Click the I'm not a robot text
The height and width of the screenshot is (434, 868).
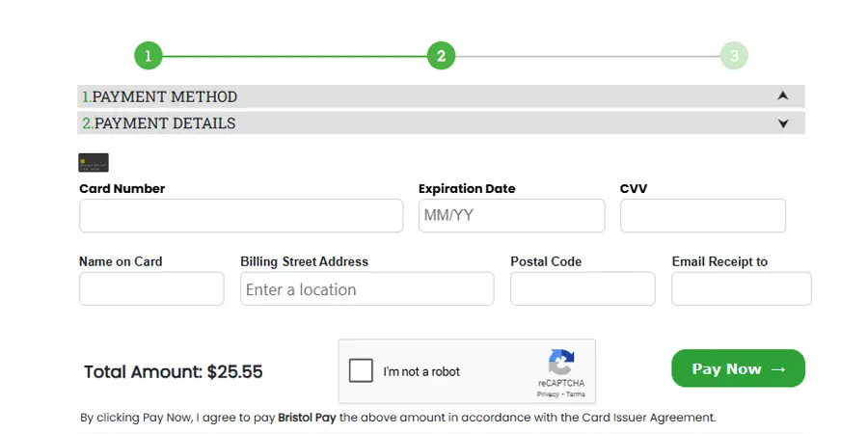(x=421, y=372)
